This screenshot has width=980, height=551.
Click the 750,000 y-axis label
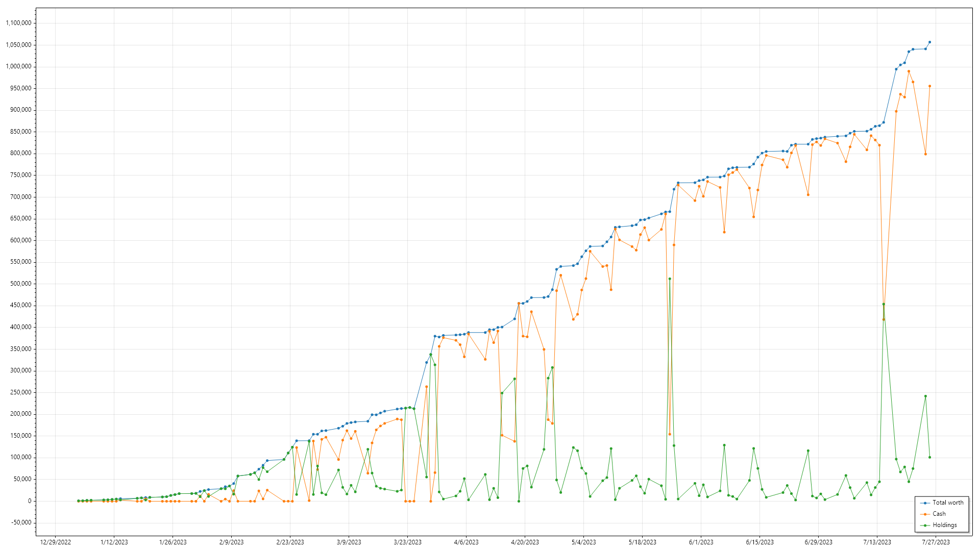click(x=20, y=175)
